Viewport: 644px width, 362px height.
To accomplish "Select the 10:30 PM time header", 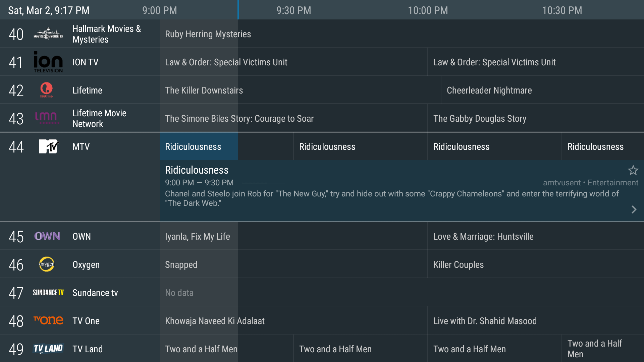I will pyautogui.click(x=562, y=10).
